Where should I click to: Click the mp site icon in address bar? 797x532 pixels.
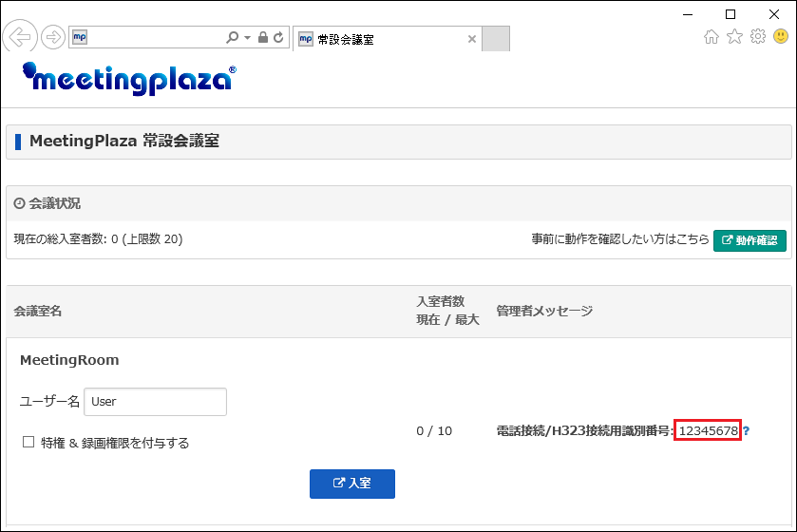(80, 37)
